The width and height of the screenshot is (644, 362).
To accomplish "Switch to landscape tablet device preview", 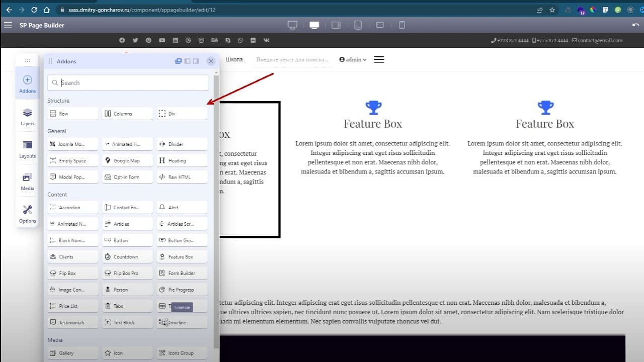I will (336, 25).
